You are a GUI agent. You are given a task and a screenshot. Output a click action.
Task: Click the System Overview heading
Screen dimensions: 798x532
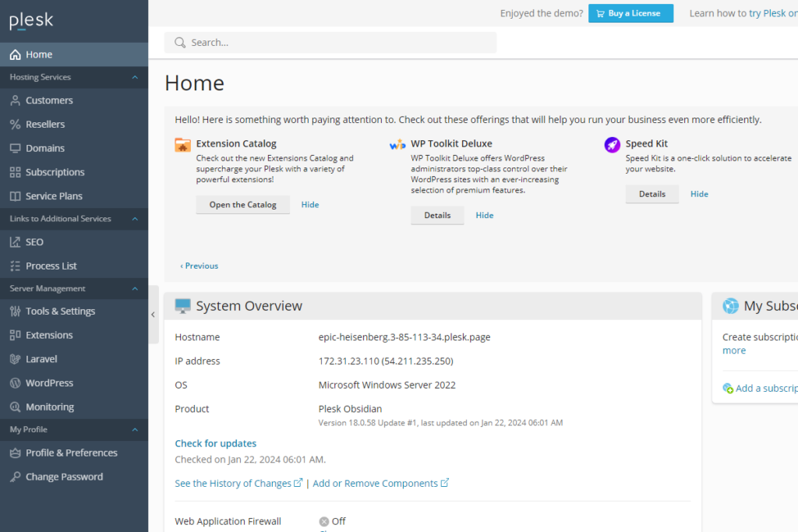tap(249, 306)
